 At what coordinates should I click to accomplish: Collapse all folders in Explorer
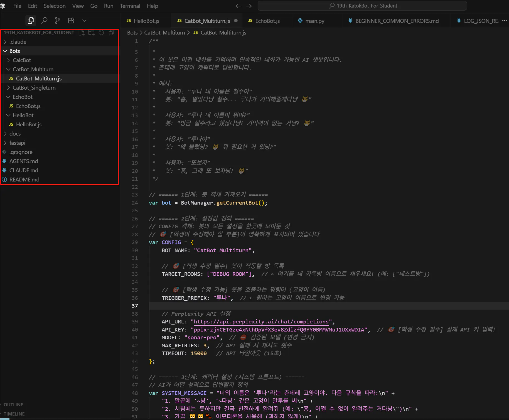coord(111,33)
